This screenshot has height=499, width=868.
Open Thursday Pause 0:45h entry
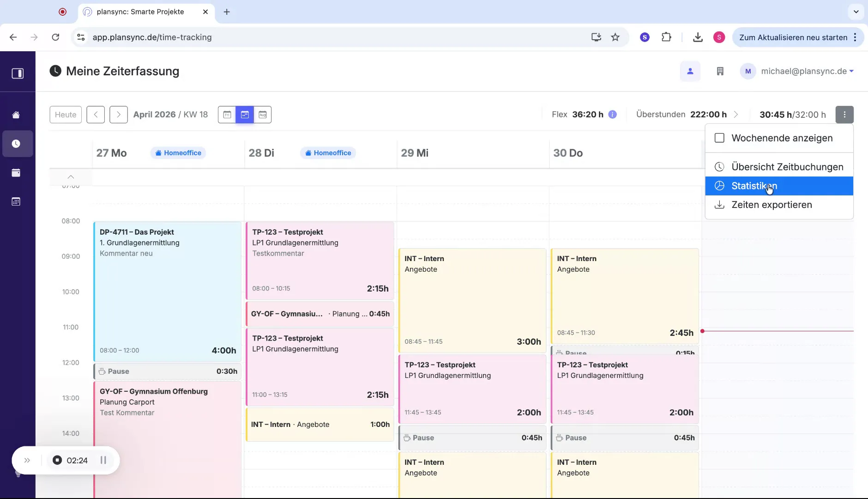point(625,438)
